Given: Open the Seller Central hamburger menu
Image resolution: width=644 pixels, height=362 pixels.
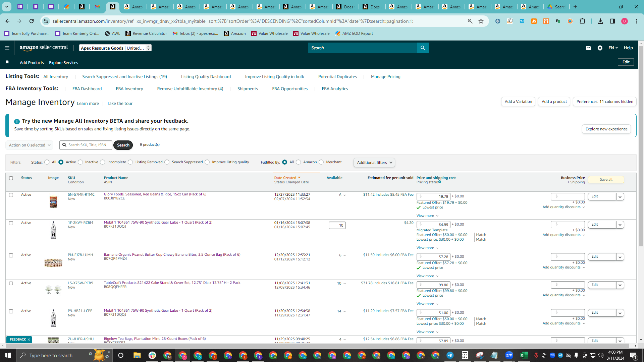Looking at the screenshot, I should [7, 48].
